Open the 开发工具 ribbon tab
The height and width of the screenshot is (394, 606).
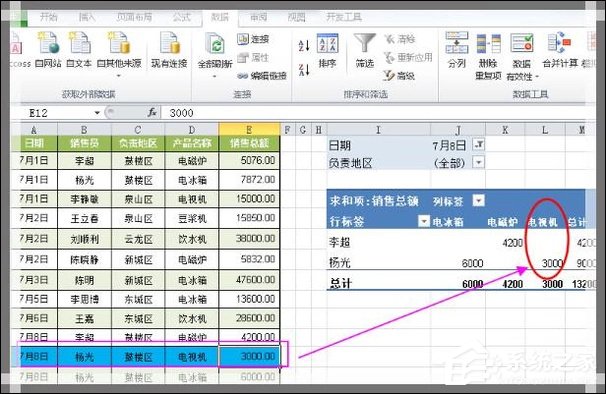pos(344,17)
